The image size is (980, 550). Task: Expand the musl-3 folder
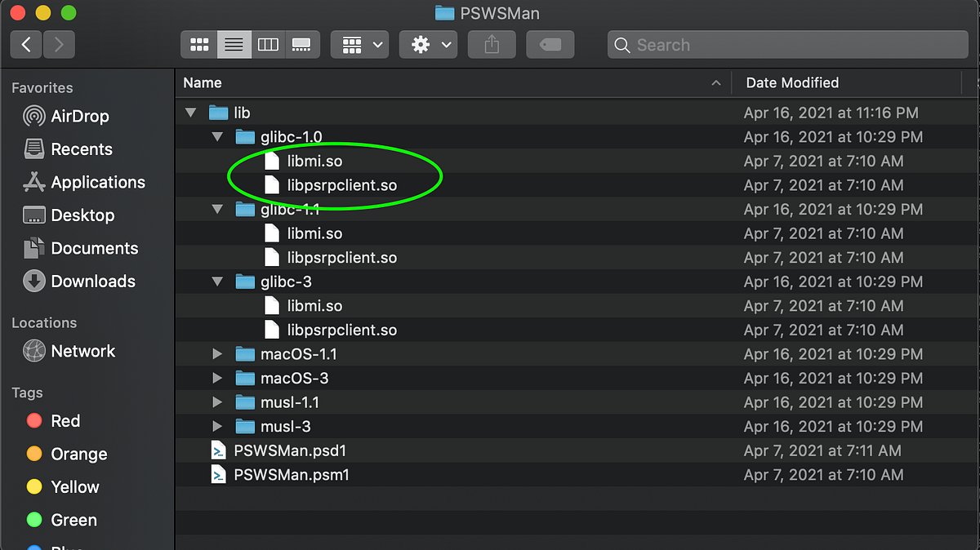[x=217, y=426]
